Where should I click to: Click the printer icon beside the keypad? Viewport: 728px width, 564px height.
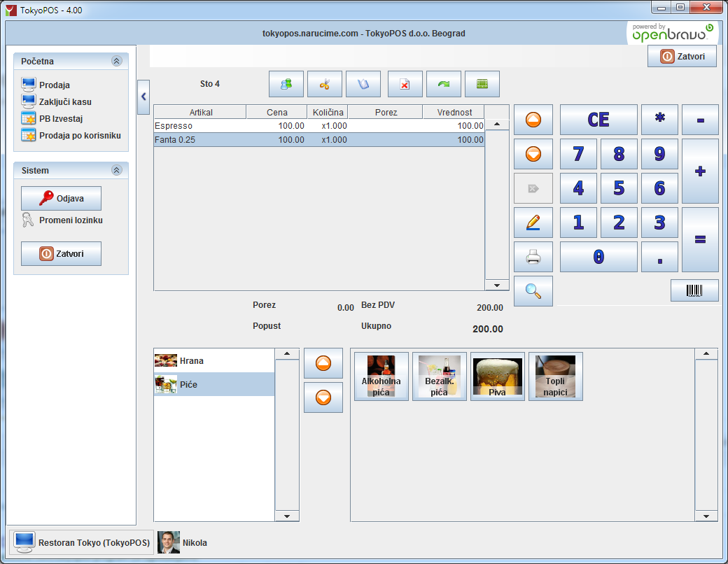(x=533, y=257)
